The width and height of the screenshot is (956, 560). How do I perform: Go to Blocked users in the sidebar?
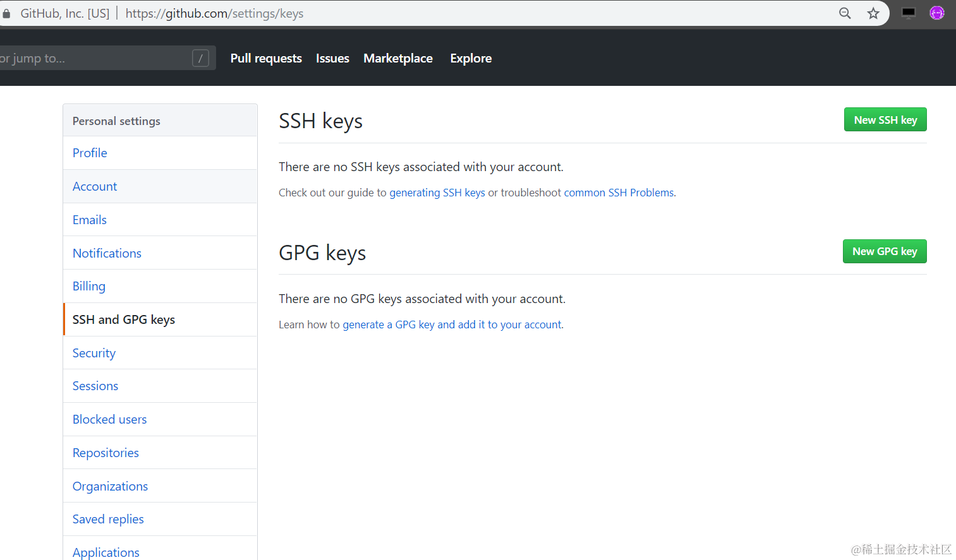coord(160,419)
